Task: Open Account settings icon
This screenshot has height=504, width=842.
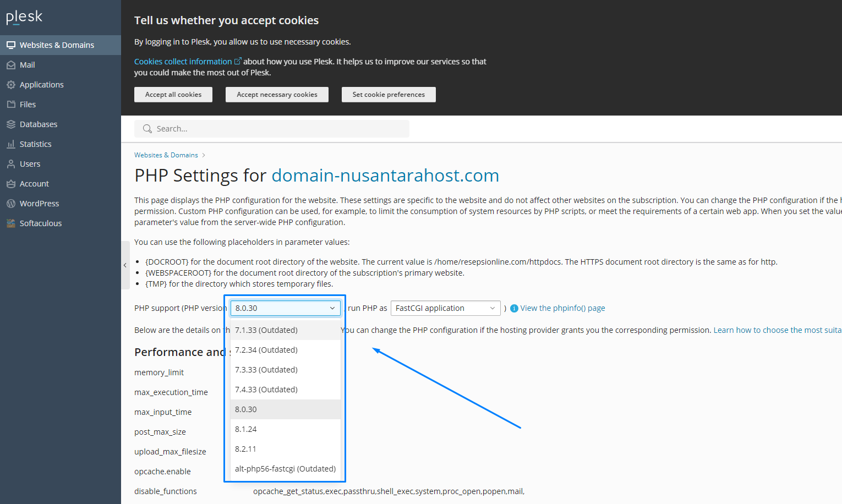Action: point(10,183)
